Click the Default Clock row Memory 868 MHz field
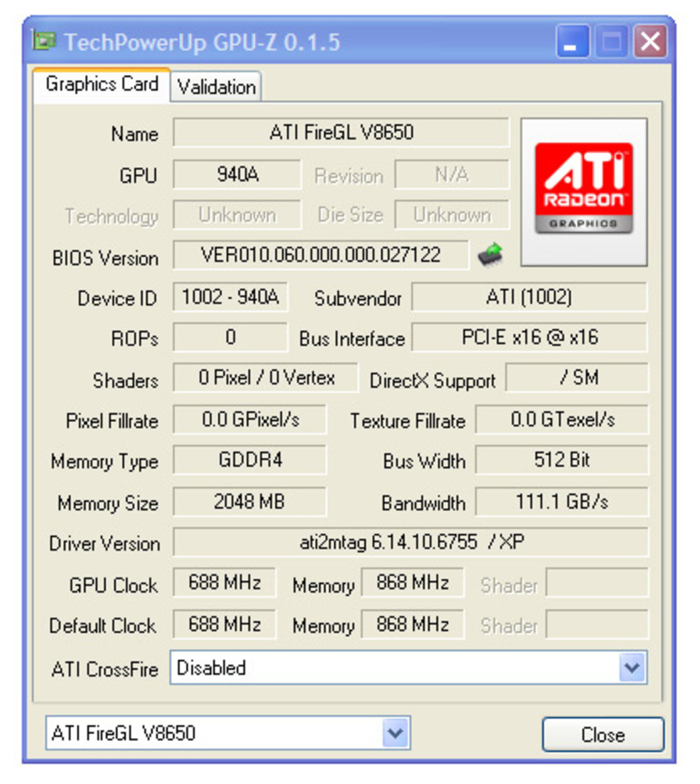Image resolution: width=700 pixels, height=784 pixels. click(x=413, y=624)
